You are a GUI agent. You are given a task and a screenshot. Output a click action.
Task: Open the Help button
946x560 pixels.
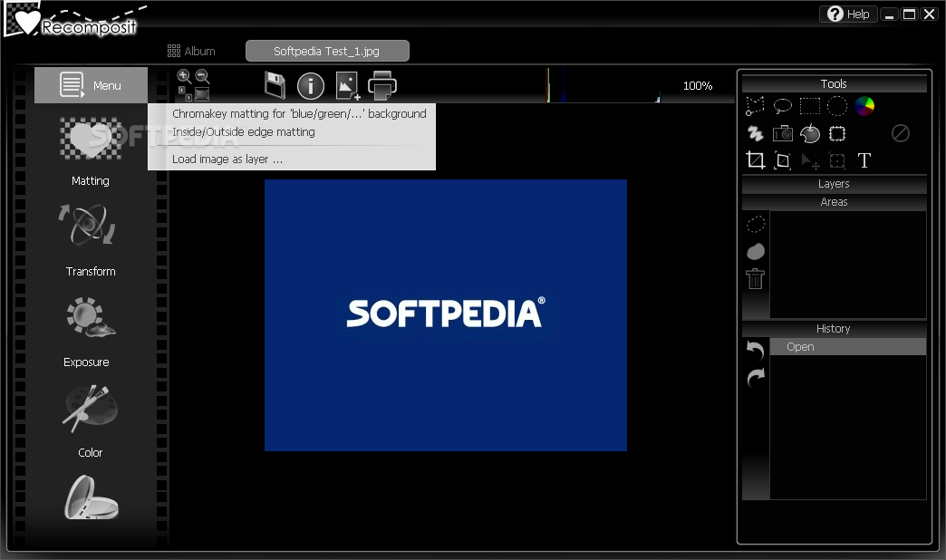pyautogui.click(x=847, y=14)
